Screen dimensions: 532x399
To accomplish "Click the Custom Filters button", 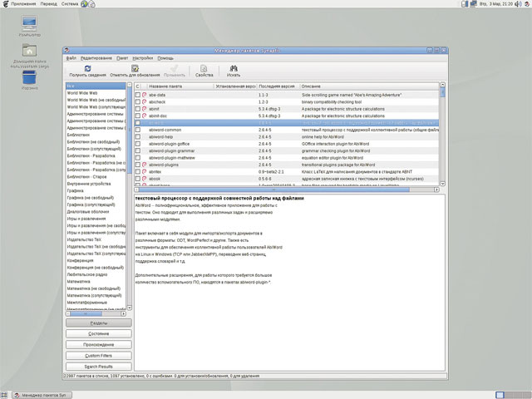I will pos(98,356).
